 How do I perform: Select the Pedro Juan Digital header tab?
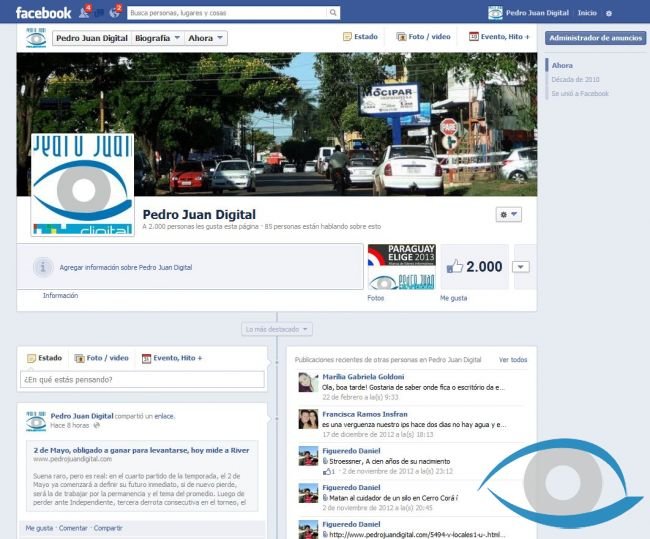(92, 38)
